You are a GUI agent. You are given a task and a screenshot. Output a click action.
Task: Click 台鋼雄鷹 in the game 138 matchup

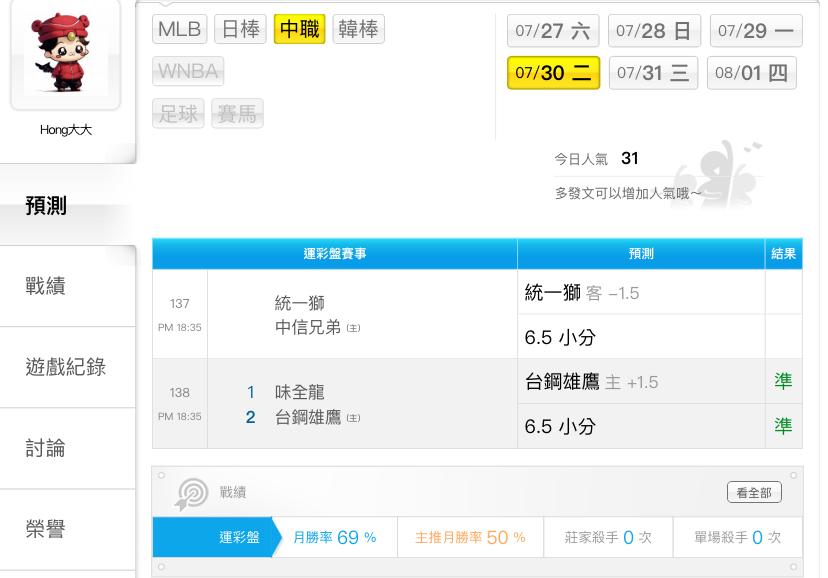307,417
